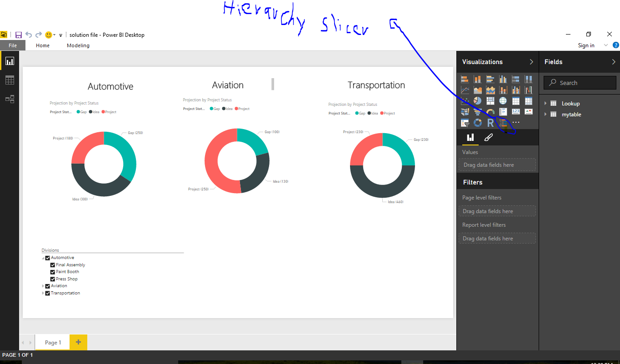
Task: Toggle the Transportation division checkbox
Action: click(x=48, y=293)
